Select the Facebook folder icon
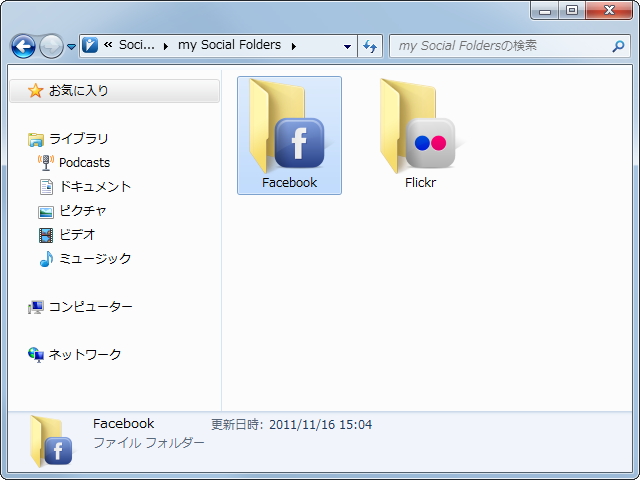This screenshot has width=640, height=480. [x=289, y=126]
